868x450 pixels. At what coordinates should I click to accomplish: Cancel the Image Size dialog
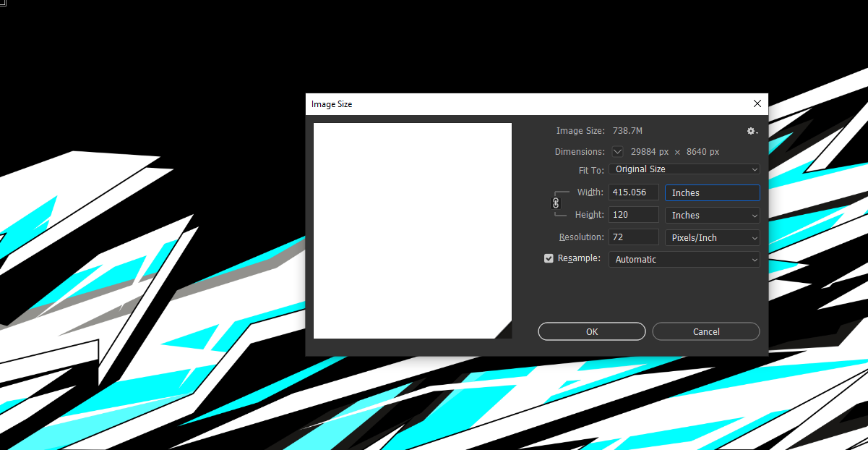[x=705, y=331]
